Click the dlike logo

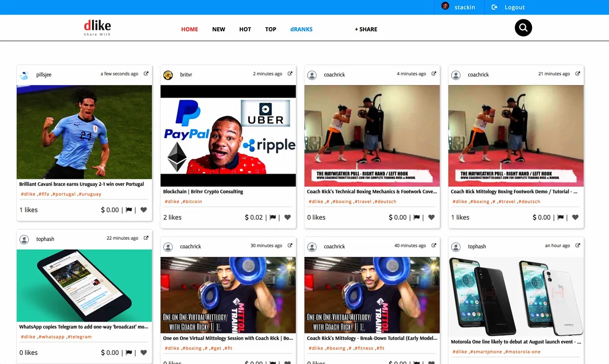pyautogui.click(x=98, y=28)
